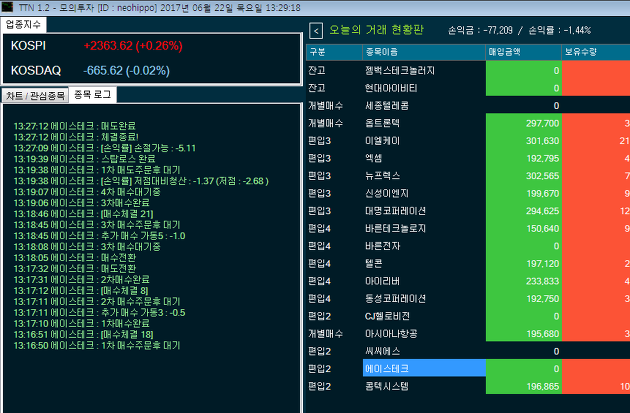Screen dimensions: 630x413
Task: Click log line 13:27:09 손절가능 : -5.11
Action: pyautogui.click(x=105, y=148)
